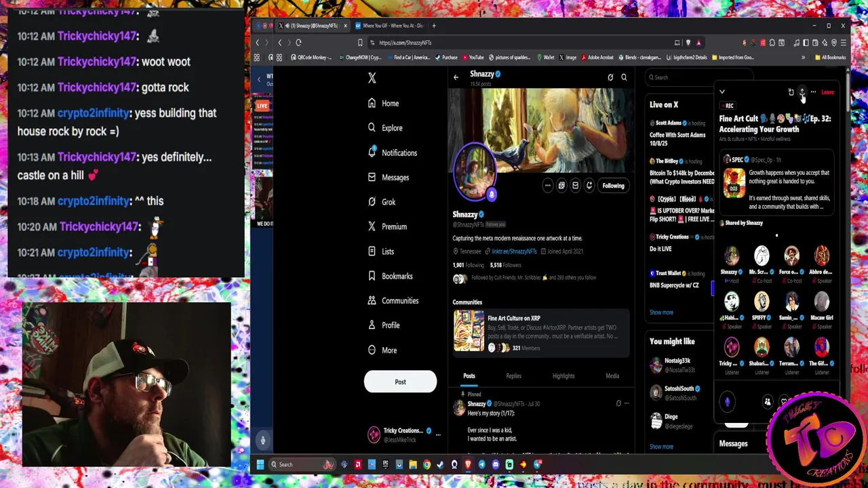
Task: Open the More menu in X sidebar
Action: [x=382, y=350]
